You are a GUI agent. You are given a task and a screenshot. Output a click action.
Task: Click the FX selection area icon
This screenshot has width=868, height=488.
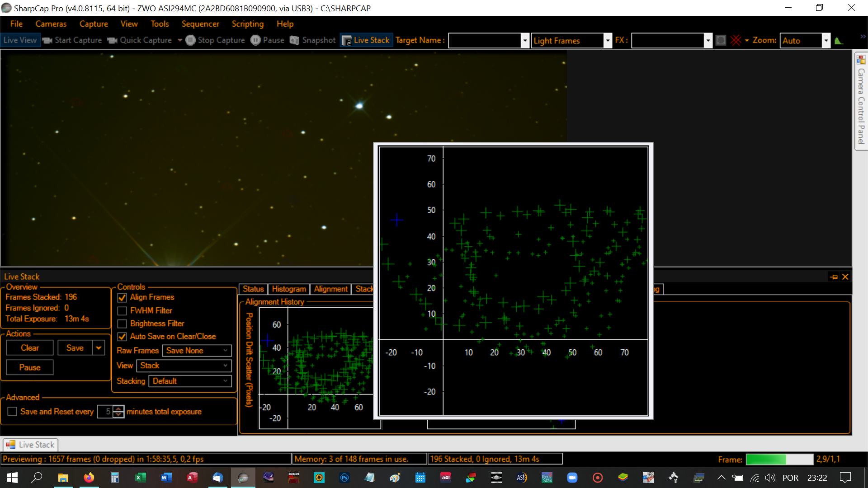[721, 40]
